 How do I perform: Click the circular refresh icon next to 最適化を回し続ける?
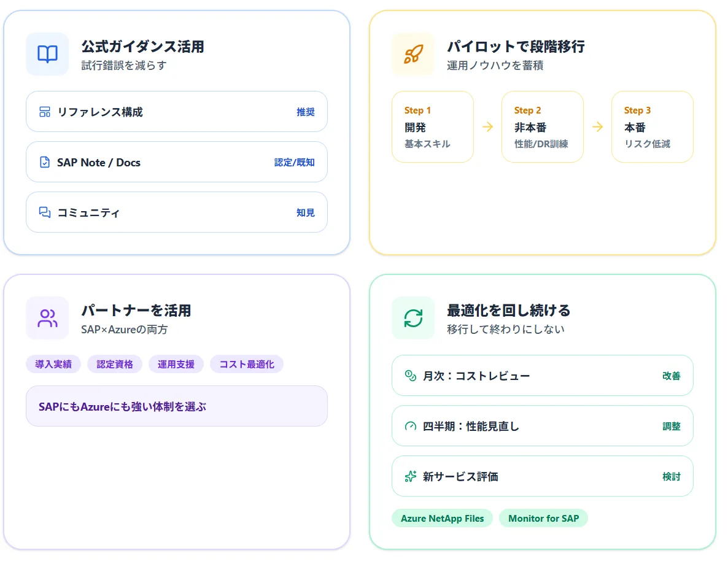(412, 318)
